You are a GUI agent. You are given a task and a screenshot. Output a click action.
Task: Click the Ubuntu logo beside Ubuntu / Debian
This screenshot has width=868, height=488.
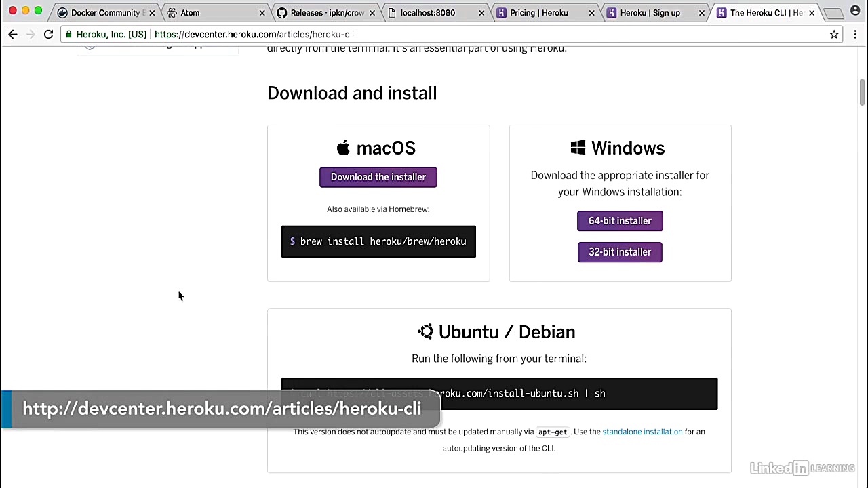tap(425, 331)
